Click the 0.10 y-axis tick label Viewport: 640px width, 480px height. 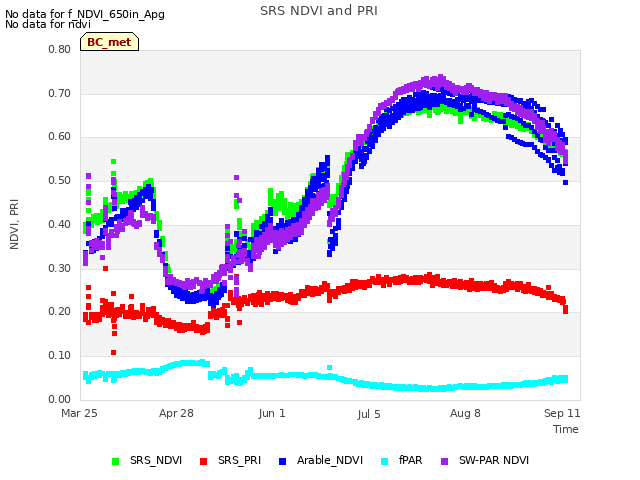coord(60,356)
